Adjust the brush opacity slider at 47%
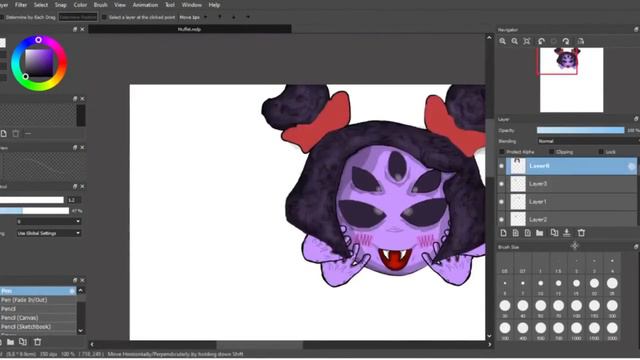 34,211
